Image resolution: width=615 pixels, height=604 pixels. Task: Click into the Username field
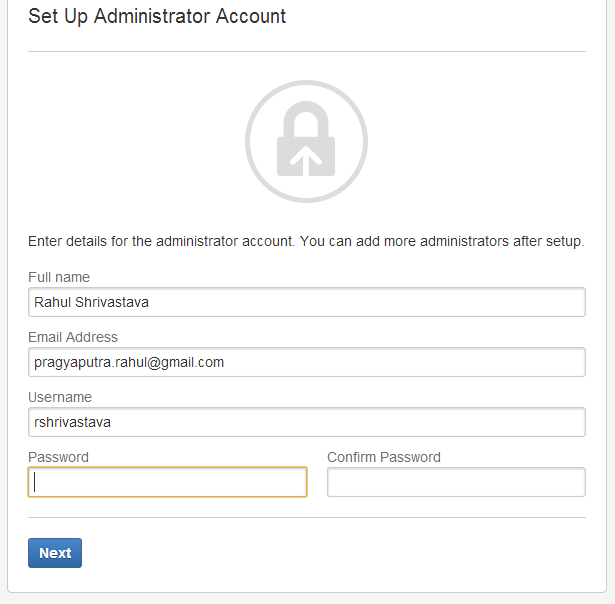(307, 422)
